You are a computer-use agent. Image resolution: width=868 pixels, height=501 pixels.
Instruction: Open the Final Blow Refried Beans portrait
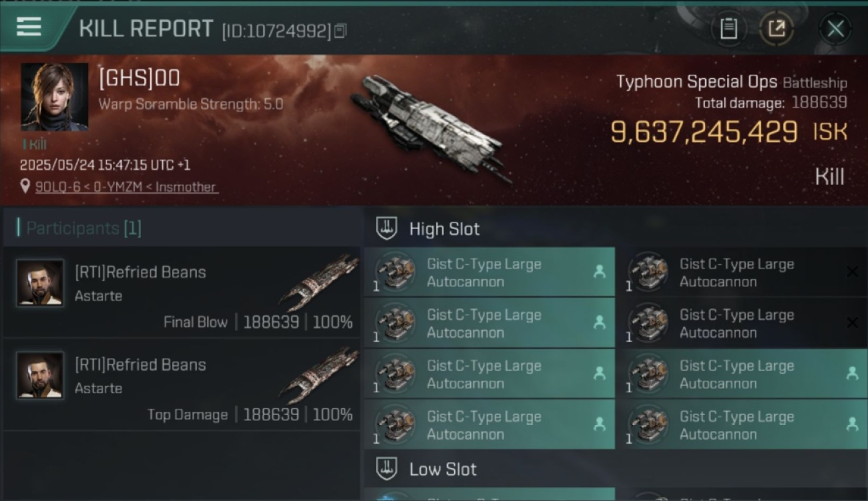[x=40, y=283]
